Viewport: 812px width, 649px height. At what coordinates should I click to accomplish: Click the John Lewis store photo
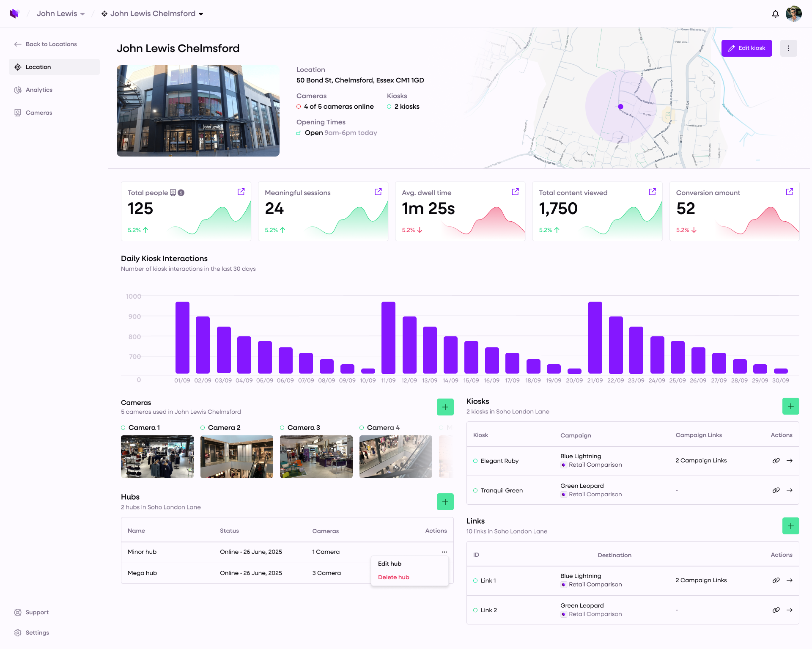pos(198,111)
